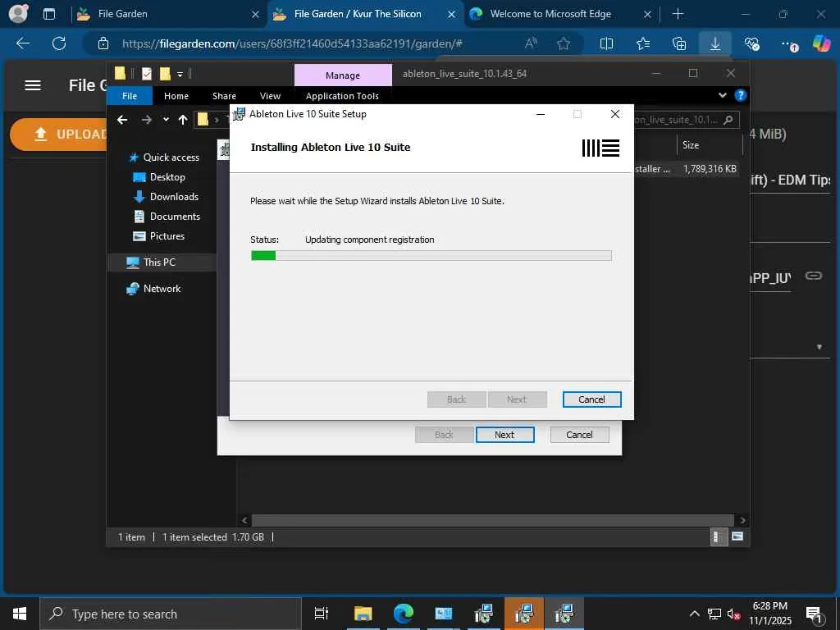
Task: Click the orange UPLOAD button
Action: [x=59, y=134]
